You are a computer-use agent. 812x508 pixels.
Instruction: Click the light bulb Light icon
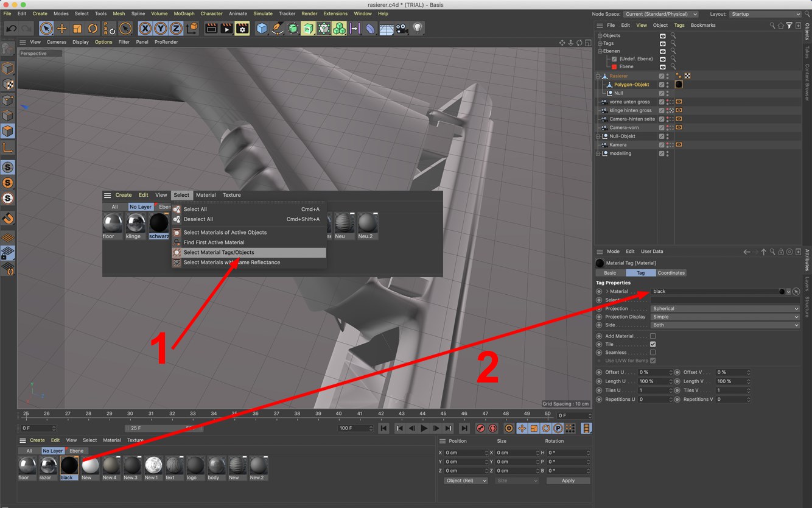(418, 29)
